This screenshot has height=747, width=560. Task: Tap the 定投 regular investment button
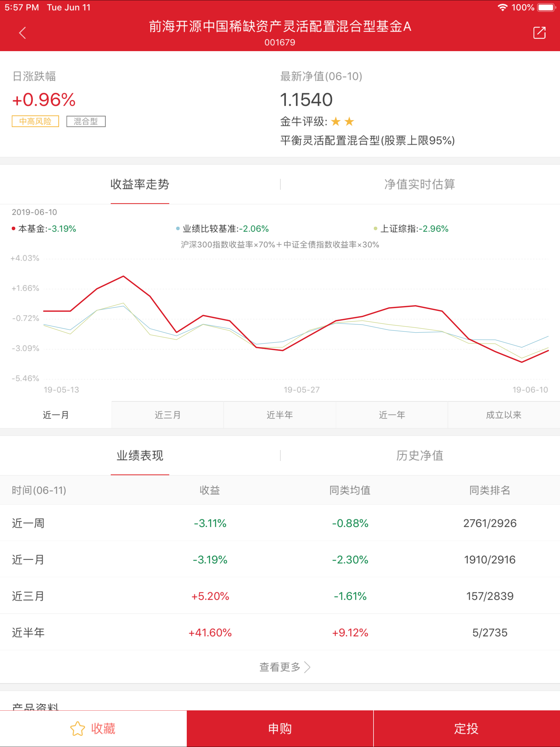467,728
